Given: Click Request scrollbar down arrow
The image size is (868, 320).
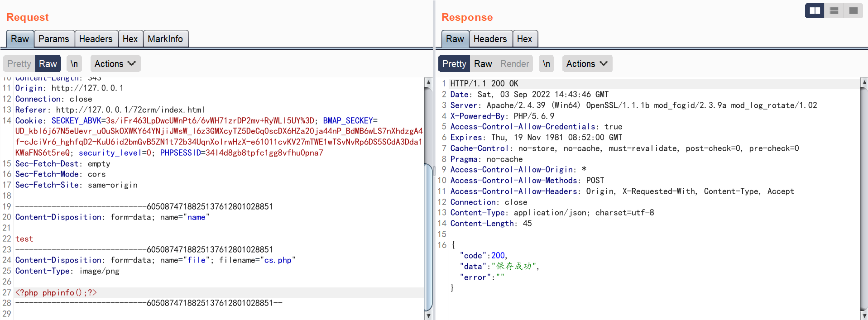Looking at the screenshot, I should pos(428,315).
